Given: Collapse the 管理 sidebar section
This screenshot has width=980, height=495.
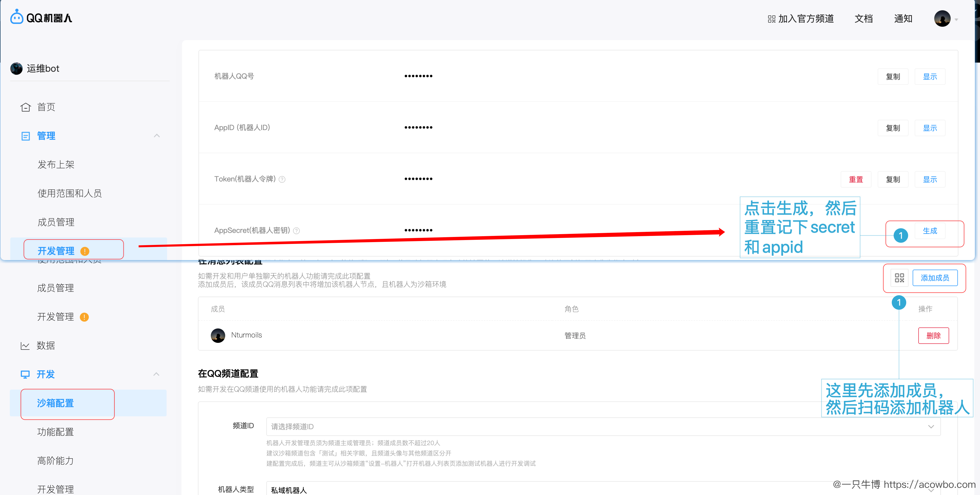Looking at the screenshot, I should pos(157,136).
